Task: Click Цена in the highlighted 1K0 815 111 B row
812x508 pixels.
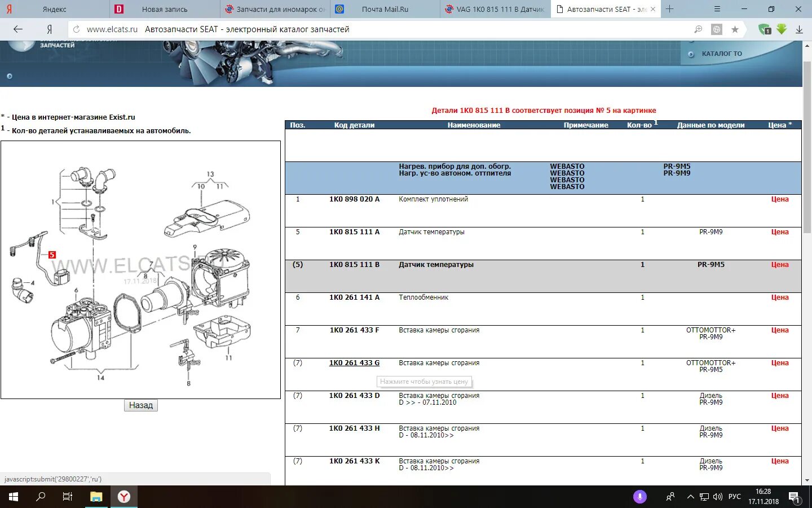Action: pos(780,265)
